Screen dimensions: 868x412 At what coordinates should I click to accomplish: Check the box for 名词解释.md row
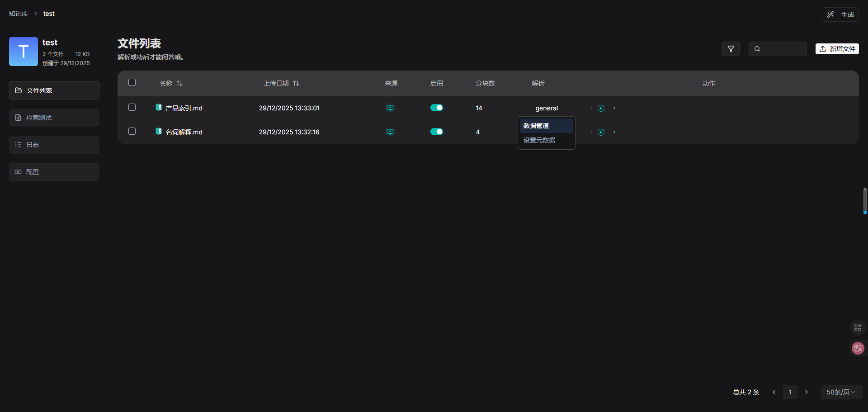pyautogui.click(x=132, y=131)
